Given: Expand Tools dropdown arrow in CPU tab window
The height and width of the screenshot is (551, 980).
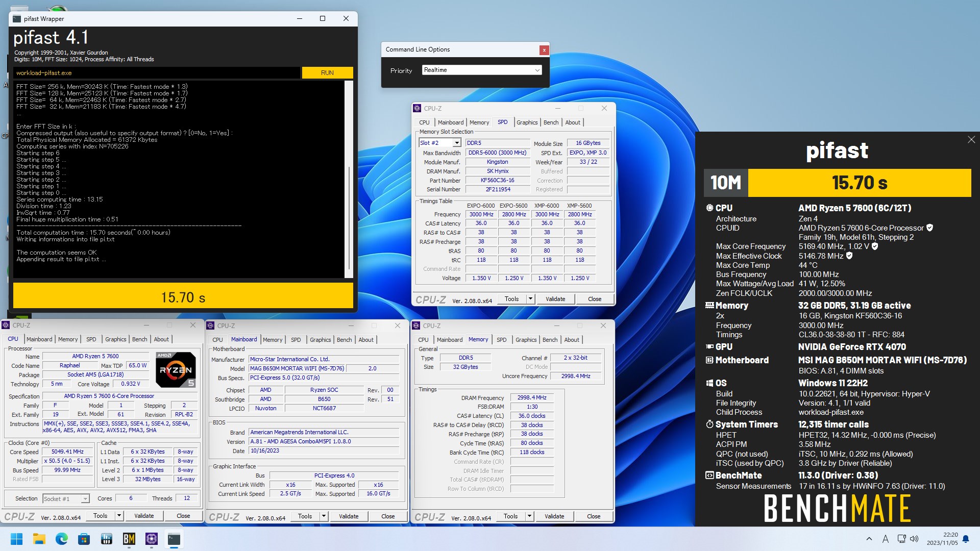Looking at the screenshot, I should coord(119,516).
